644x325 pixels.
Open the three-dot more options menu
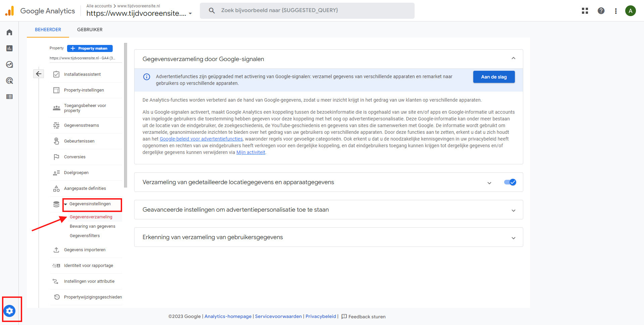point(616,11)
